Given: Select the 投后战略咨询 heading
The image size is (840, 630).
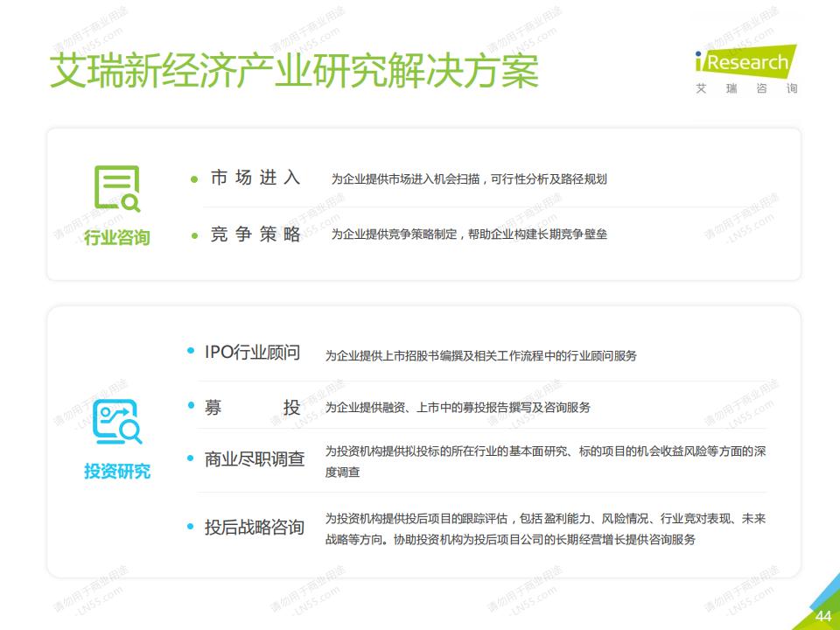Looking at the screenshot, I should (x=254, y=528).
